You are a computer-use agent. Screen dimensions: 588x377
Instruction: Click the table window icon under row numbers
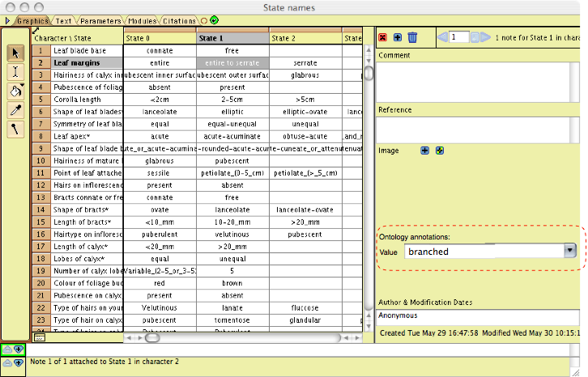[x=40, y=337]
